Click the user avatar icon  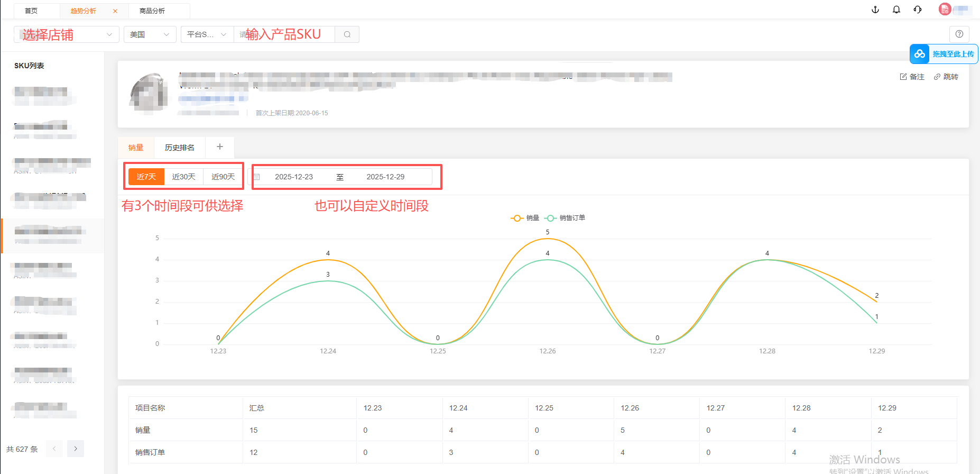pos(945,10)
